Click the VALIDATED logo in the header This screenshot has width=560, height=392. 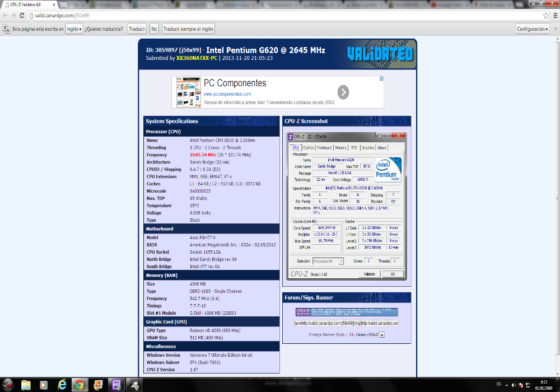[x=380, y=54]
